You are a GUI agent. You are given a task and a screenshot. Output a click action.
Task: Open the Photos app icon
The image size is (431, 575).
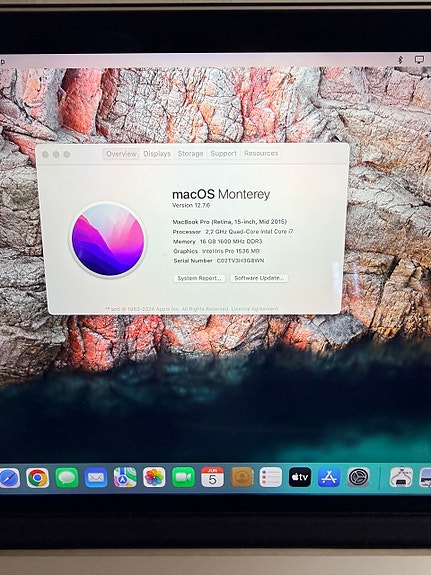[x=154, y=477]
